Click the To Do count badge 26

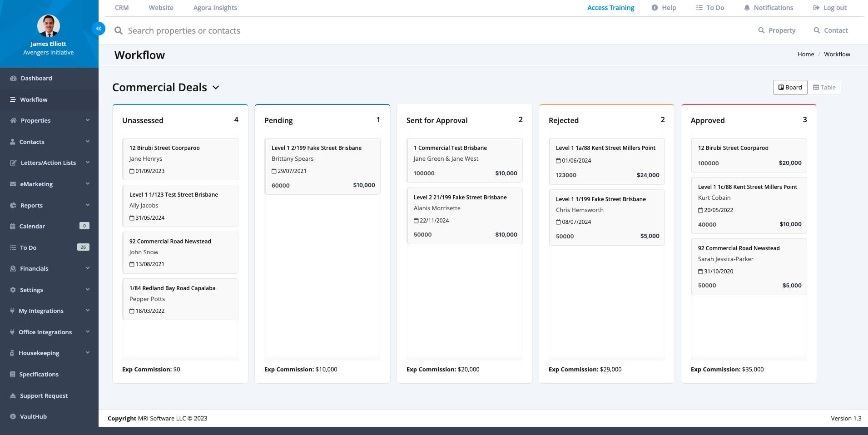click(x=83, y=247)
